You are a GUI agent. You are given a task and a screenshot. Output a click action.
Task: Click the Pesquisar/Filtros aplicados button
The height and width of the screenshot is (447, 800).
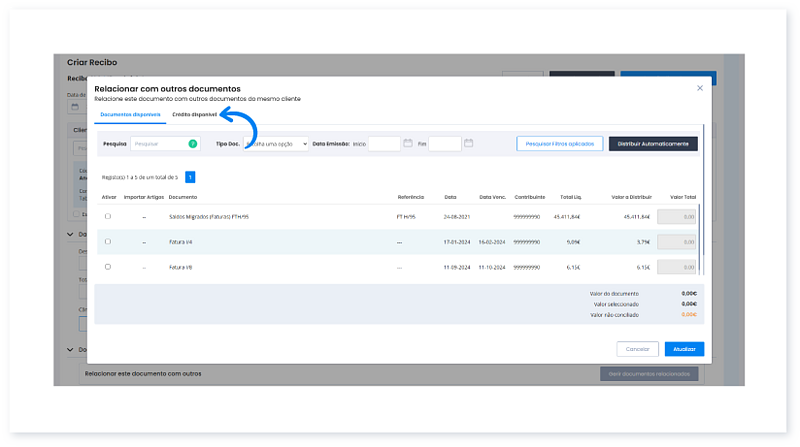(560, 144)
